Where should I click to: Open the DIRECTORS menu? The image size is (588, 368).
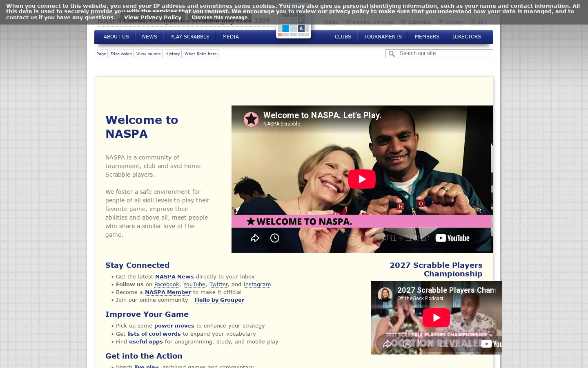point(467,37)
